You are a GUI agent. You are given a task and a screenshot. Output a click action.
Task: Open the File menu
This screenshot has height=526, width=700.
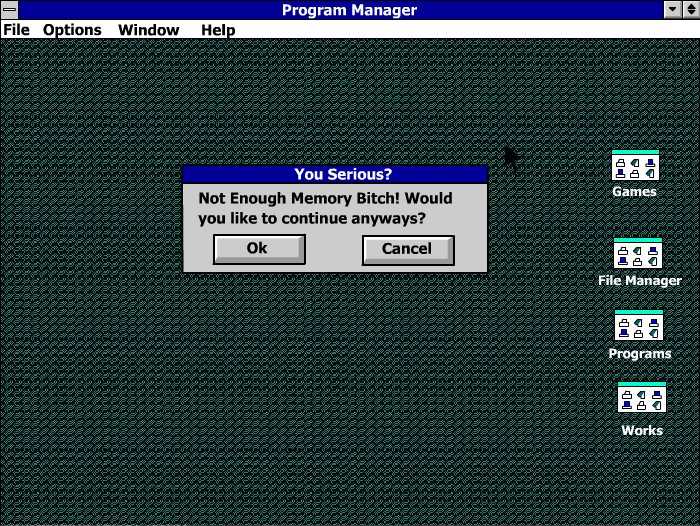17,30
